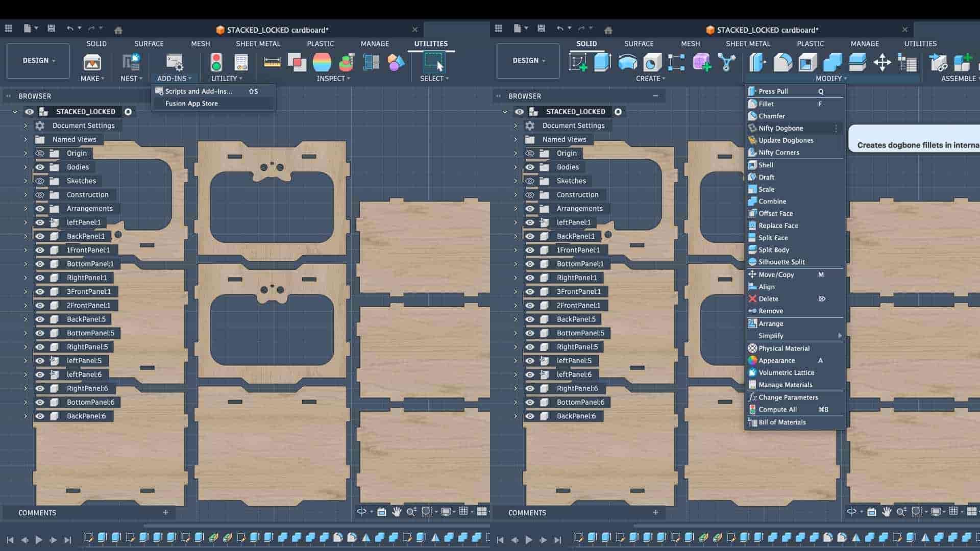This screenshot has height=551, width=980.
Task: Expand the Simplify submenu arrow
Action: 840,336
